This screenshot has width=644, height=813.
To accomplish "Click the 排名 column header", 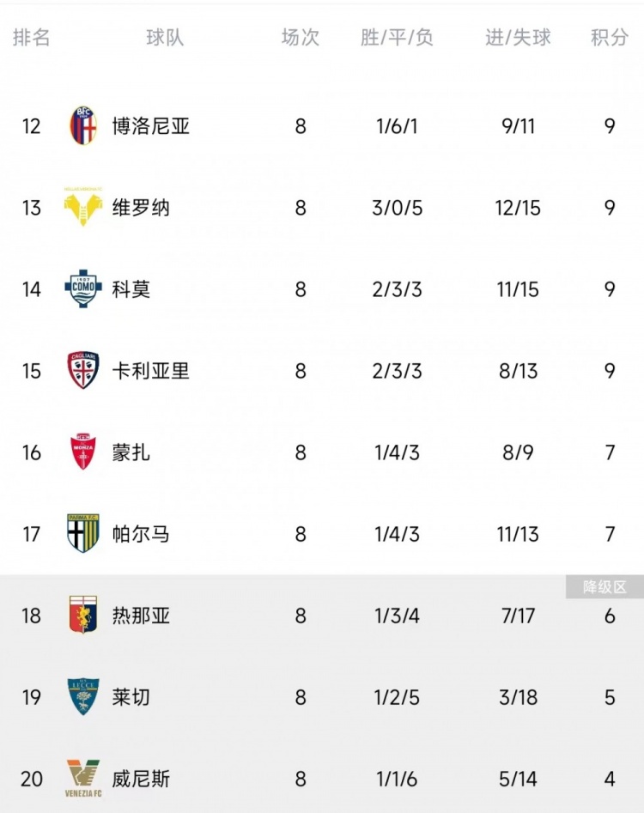I will pyautogui.click(x=32, y=38).
